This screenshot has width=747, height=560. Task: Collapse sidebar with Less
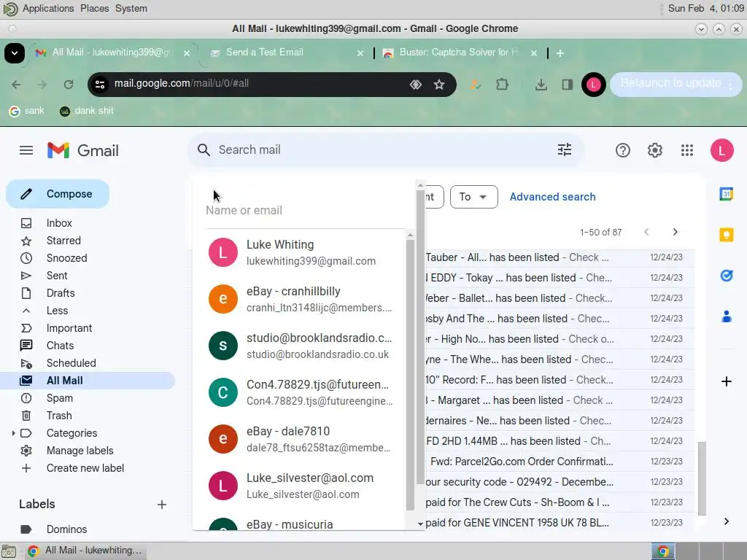pos(57,311)
